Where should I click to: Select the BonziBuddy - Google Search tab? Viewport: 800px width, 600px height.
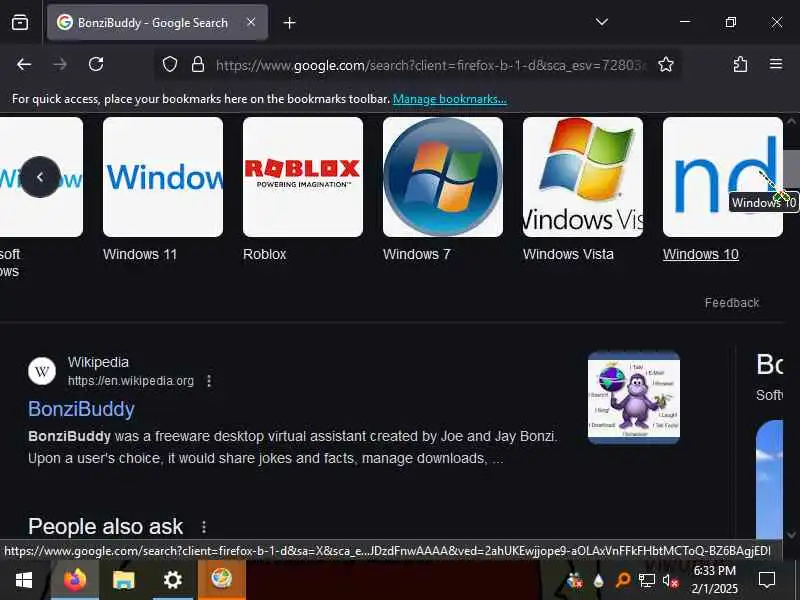tap(157, 22)
